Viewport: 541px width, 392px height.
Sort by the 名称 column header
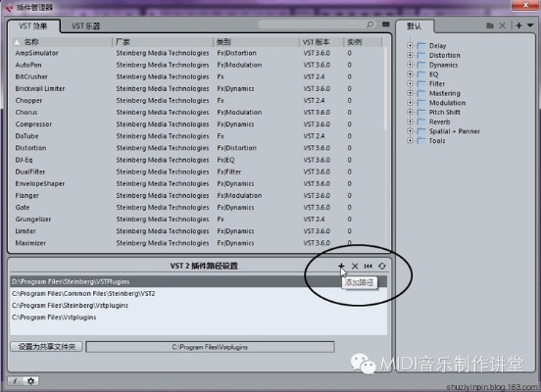62,42
